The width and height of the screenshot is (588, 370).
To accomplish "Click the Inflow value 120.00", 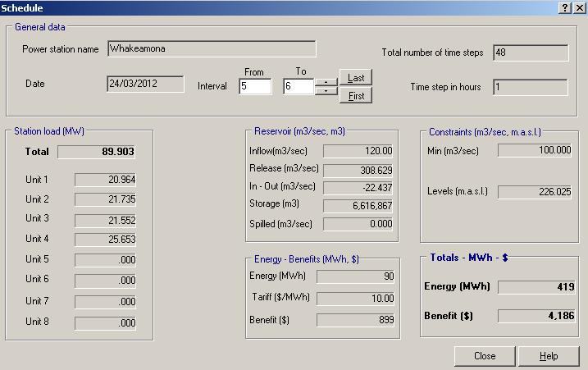I will coord(358,151).
